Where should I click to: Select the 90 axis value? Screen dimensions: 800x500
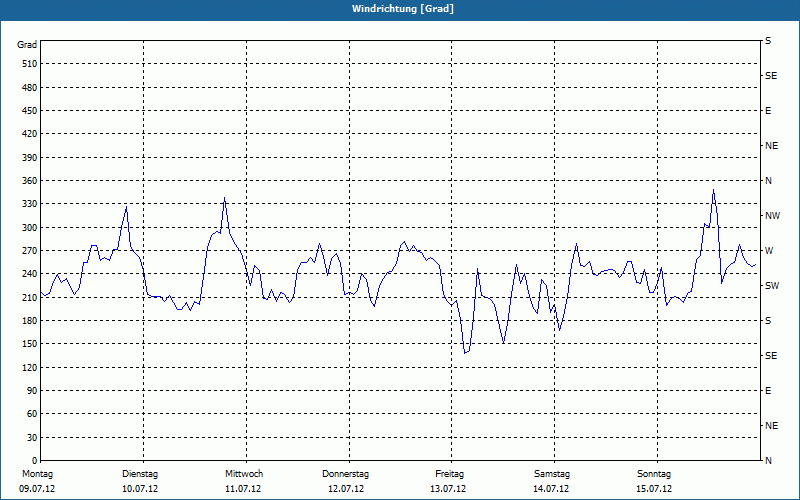[x=32, y=391]
